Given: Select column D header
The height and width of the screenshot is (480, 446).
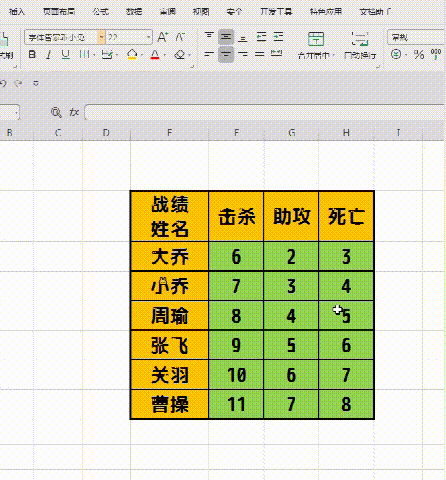Looking at the screenshot, I should point(106,133).
